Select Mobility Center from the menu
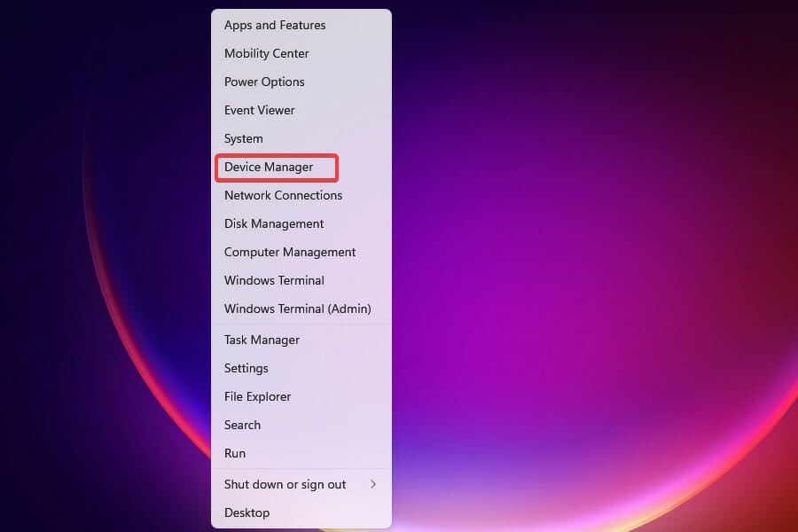 (301, 53)
